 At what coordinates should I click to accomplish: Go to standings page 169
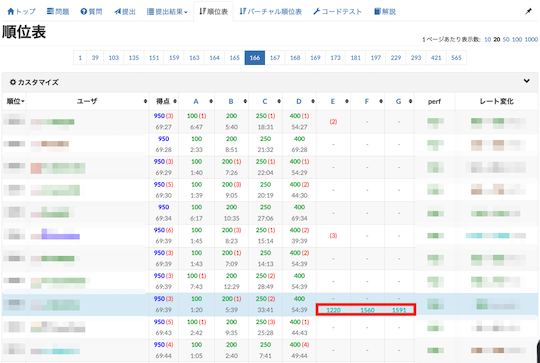coord(315,58)
